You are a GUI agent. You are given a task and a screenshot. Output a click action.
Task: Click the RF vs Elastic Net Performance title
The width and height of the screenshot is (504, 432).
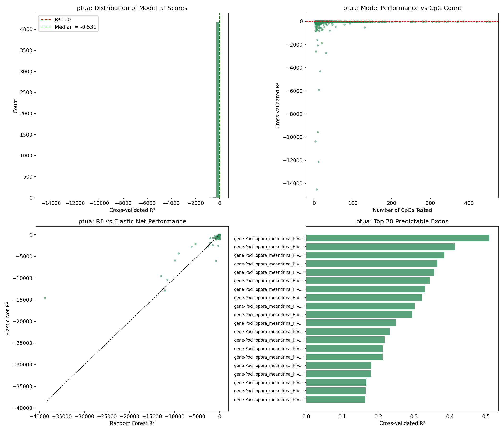132,221
